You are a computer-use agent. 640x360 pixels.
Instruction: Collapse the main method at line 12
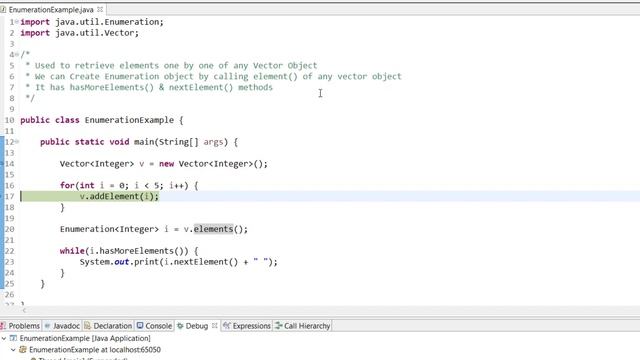17,142
